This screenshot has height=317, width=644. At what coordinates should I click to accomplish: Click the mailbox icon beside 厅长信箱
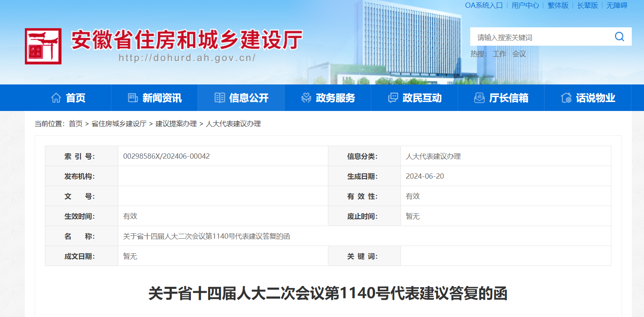[x=479, y=98]
